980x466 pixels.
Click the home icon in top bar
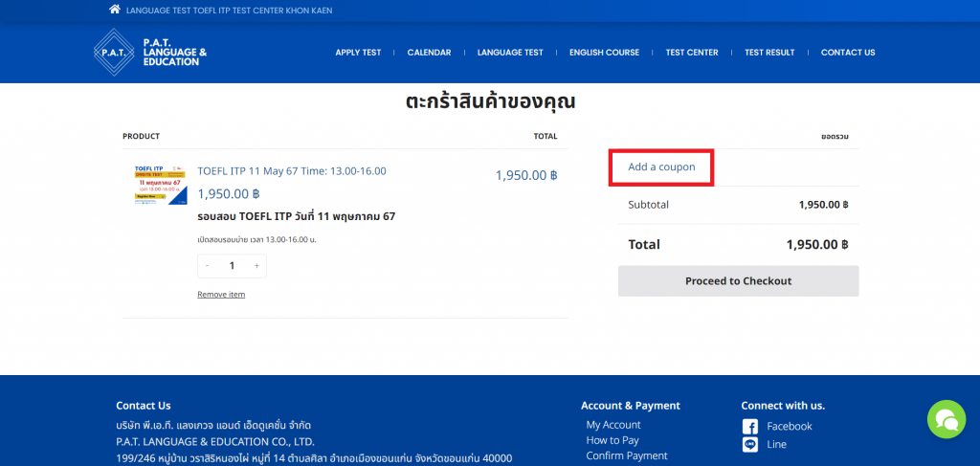[x=115, y=10]
